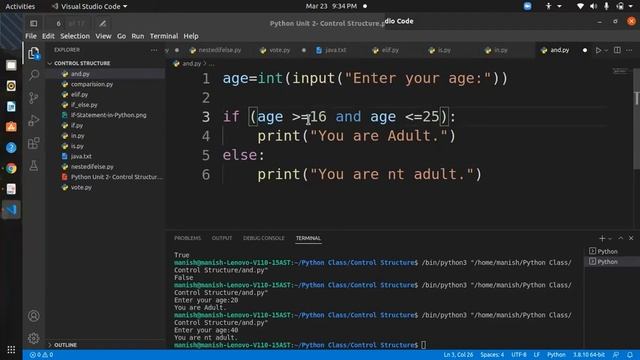This screenshot has width=640, height=360.
Task: Open comparision.py in Explorer
Action: pos(92,84)
